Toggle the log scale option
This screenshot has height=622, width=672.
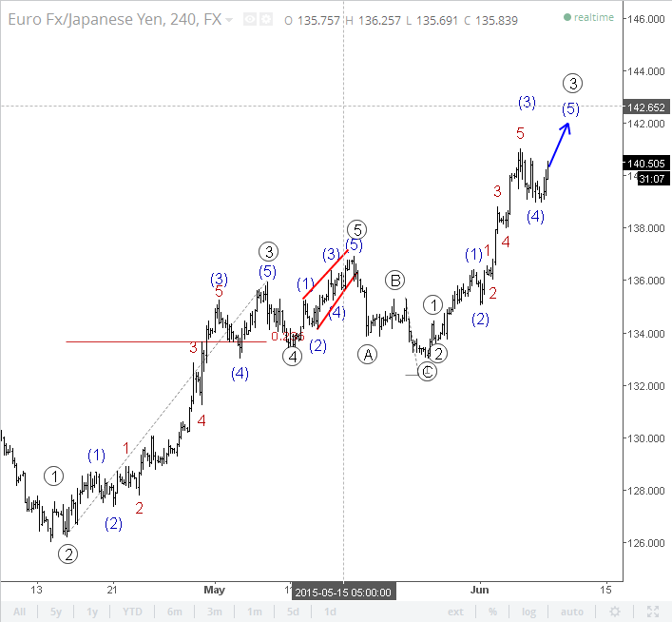click(528, 612)
